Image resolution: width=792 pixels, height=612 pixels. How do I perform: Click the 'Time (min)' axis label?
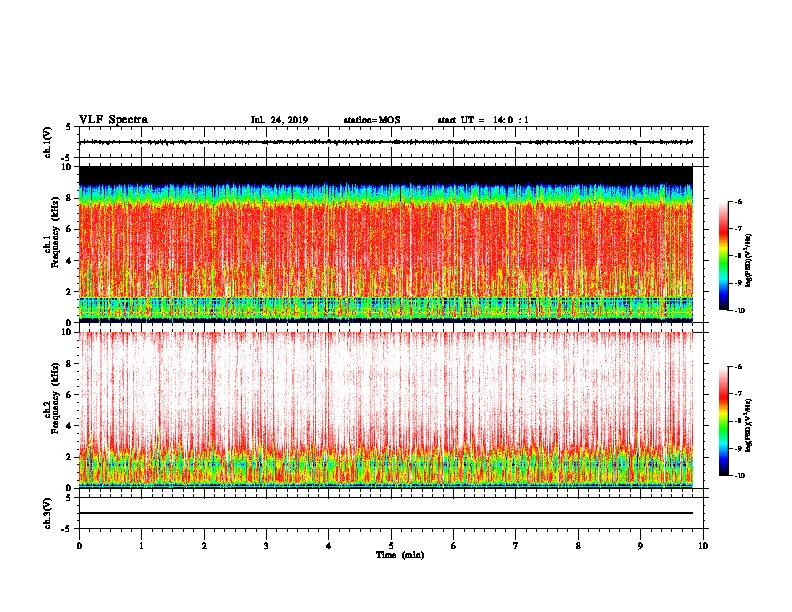tap(400, 555)
